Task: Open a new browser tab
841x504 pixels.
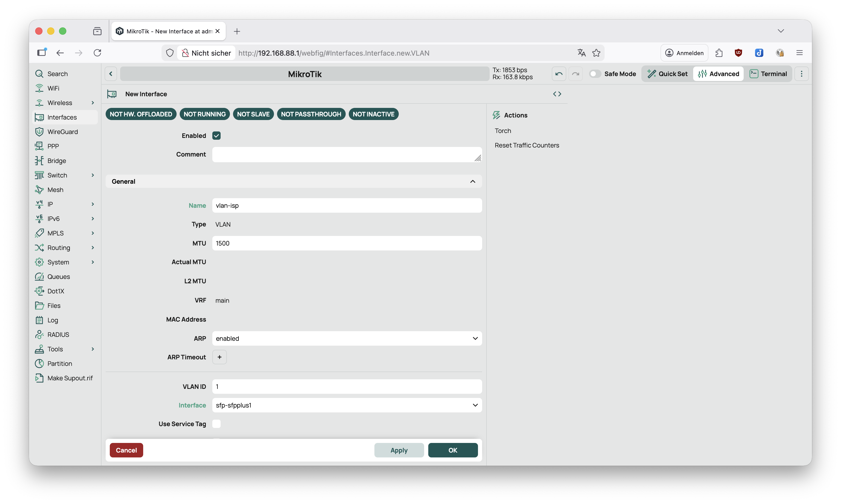Action: click(237, 31)
